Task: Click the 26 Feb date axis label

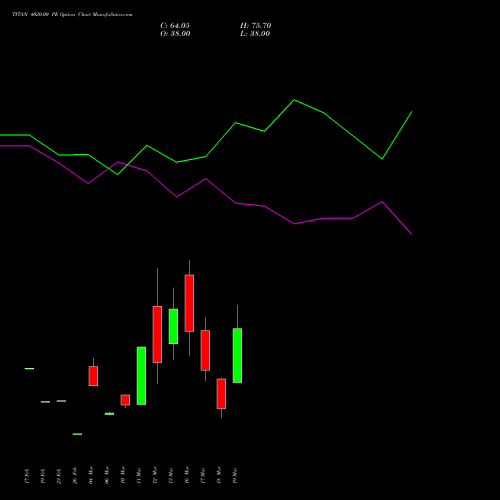Action: pos(75,475)
